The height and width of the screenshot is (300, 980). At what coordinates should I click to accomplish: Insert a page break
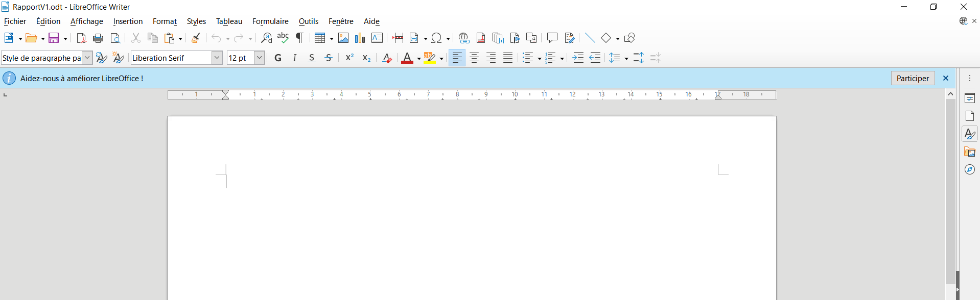click(398, 38)
